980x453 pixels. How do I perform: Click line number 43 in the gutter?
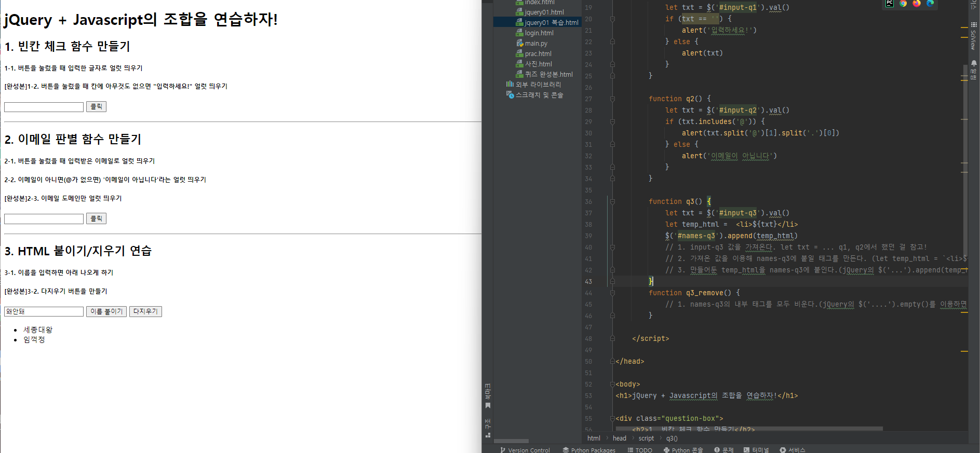click(588, 281)
